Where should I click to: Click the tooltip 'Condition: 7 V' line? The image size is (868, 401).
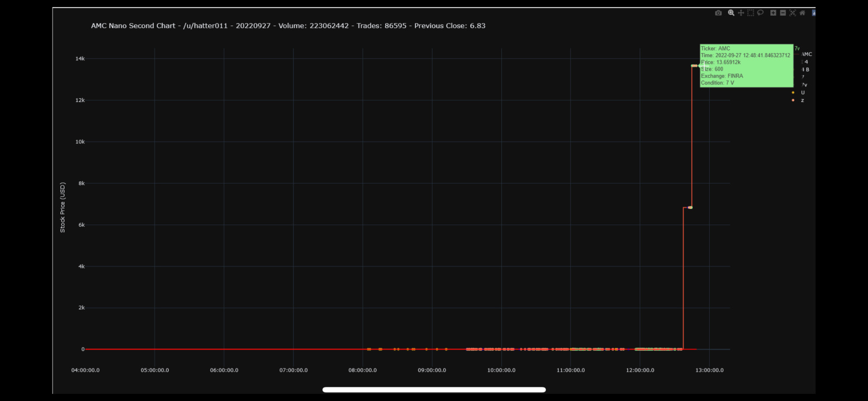click(717, 83)
